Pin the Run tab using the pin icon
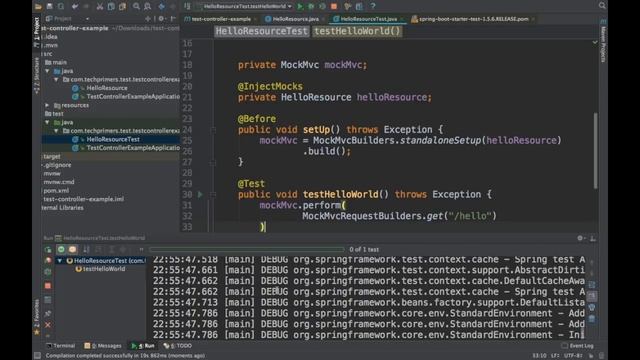This screenshot has height=360, width=640. [48, 313]
